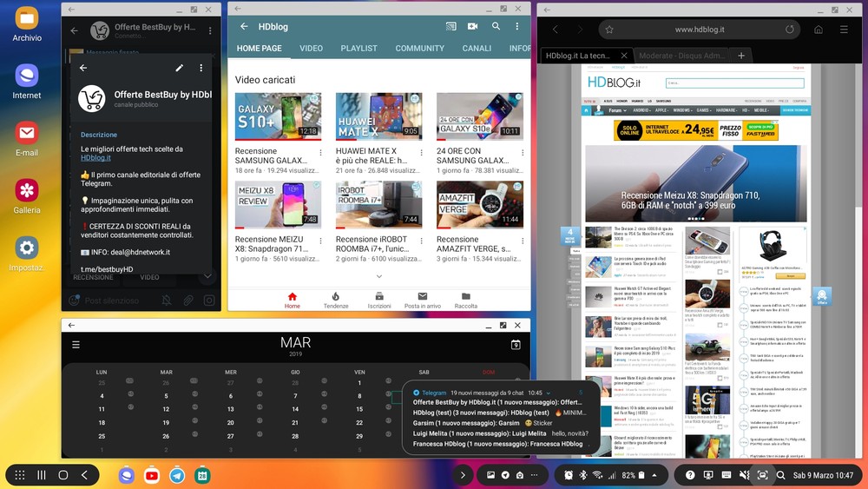The height and width of the screenshot is (489, 868).
Task: Go to the browser home page icon
Action: (x=819, y=30)
